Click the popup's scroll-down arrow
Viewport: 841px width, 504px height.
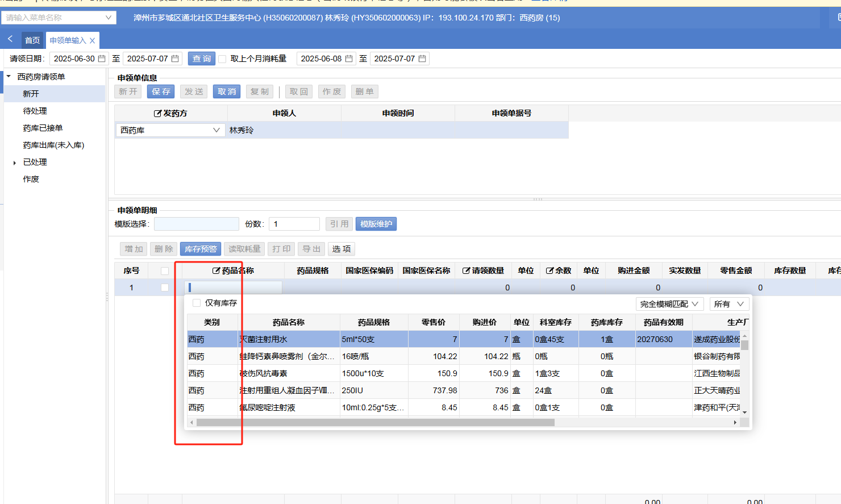pos(744,413)
